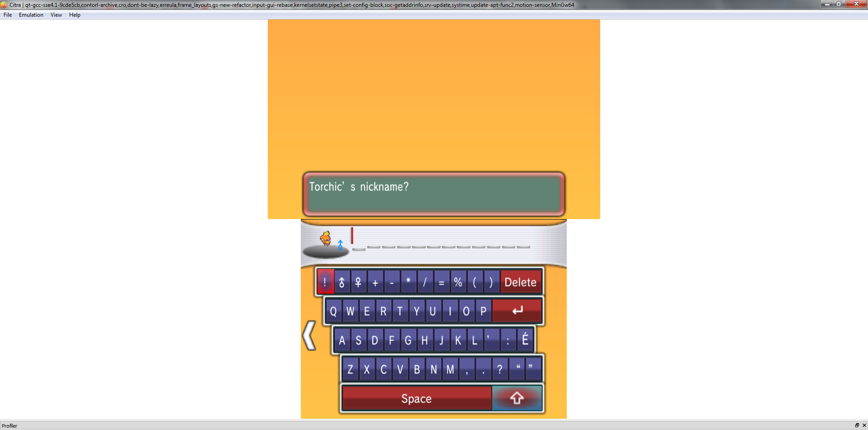The image size is (868, 430).
Task: Tap the R key
Action: (x=384, y=311)
